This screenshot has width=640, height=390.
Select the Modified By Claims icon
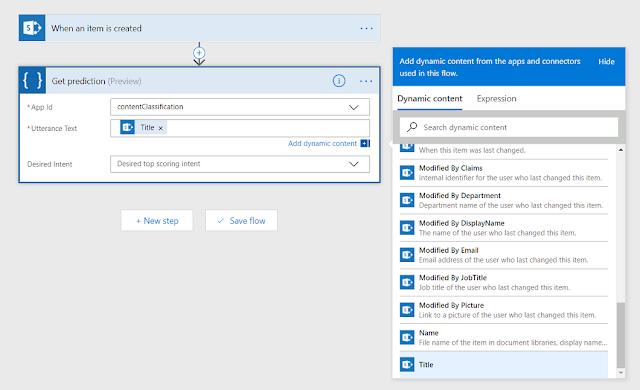click(407, 173)
